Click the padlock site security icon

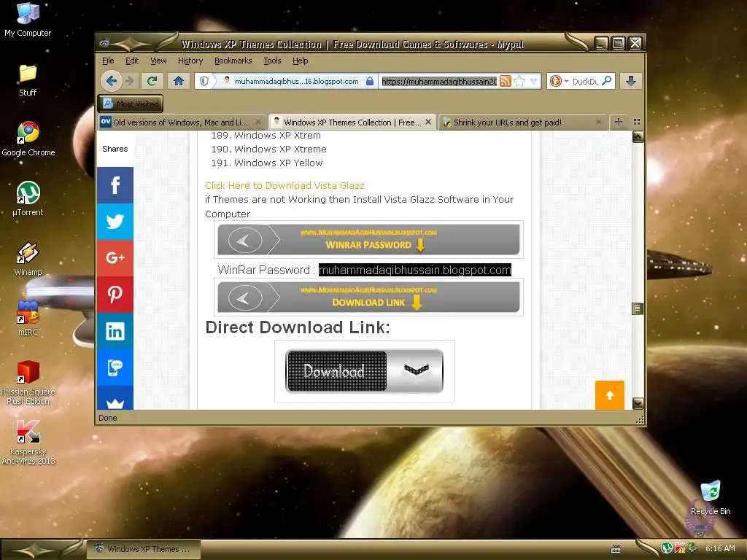coord(370,81)
